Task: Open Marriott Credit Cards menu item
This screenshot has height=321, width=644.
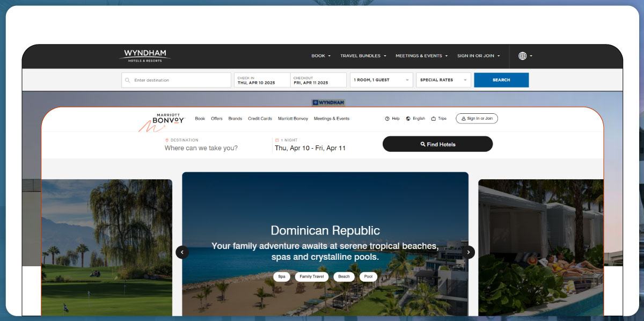Action: pyautogui.click(x=260, y=119)
